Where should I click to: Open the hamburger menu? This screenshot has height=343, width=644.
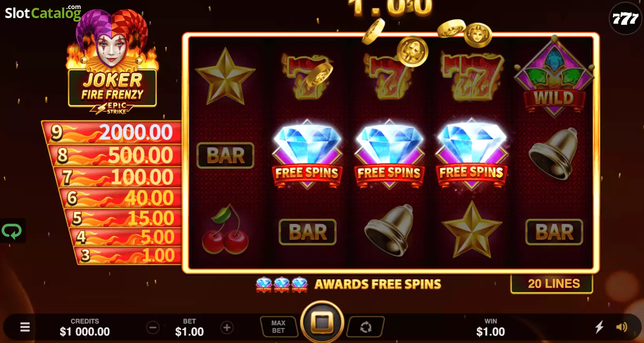coord(25,327)
